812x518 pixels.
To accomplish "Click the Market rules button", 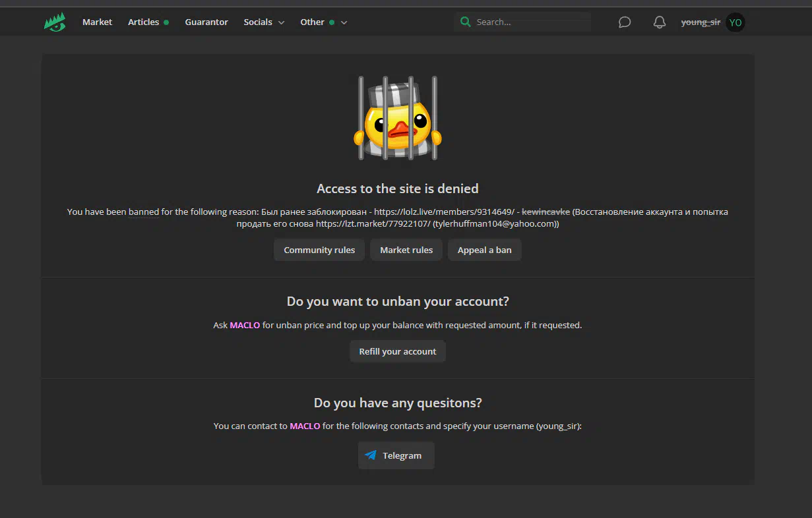I will tap(406, 250).
